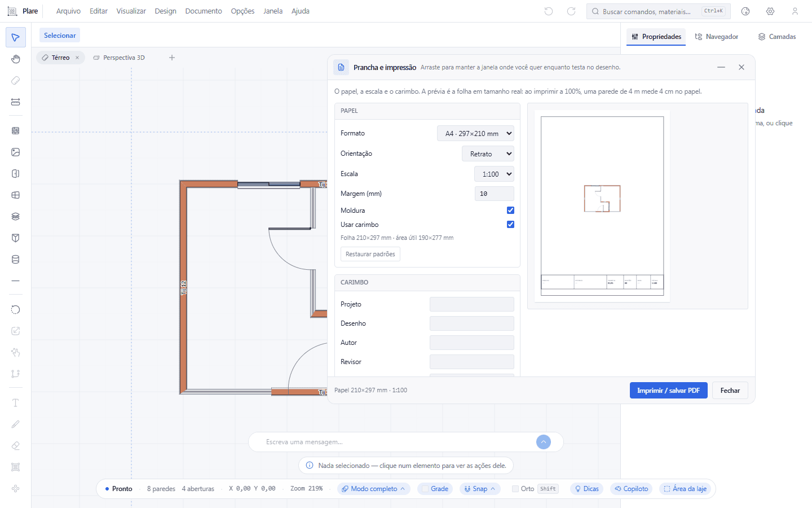Select the door tool icon

[x=16, y=173]
